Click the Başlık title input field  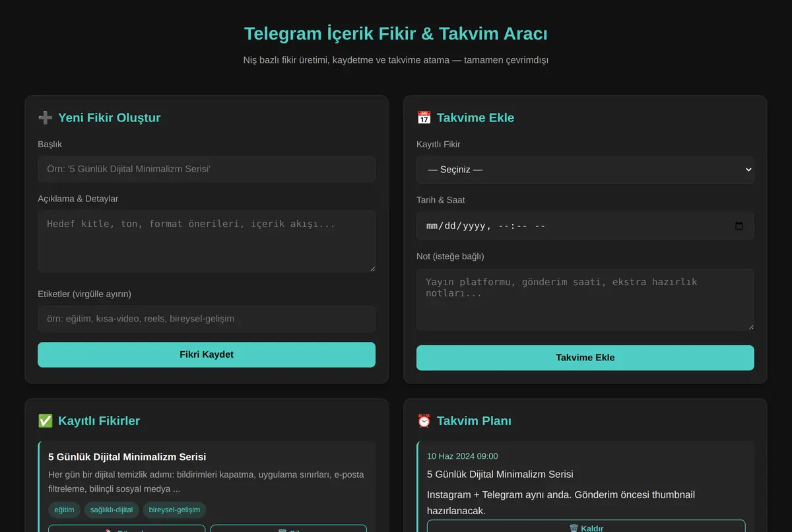click(207, 169)
